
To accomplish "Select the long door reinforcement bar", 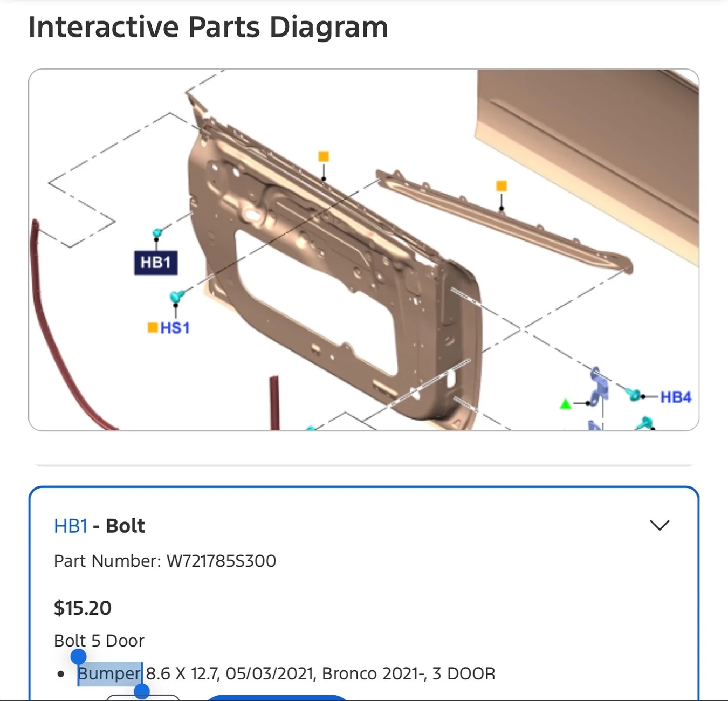I will tap(504, 221).
